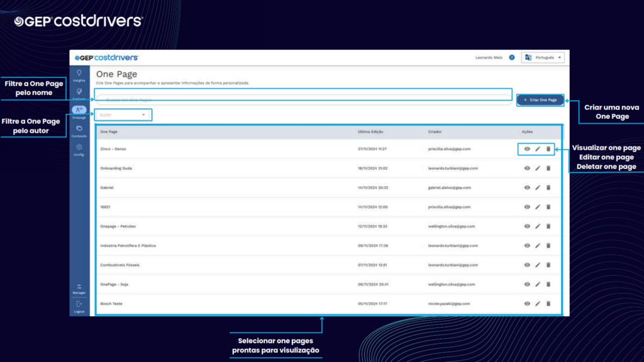Click the date 27/11/2024 11:27
Image resolution: width=644 pixels, height=362 pixels.
[x=372, y=149]
